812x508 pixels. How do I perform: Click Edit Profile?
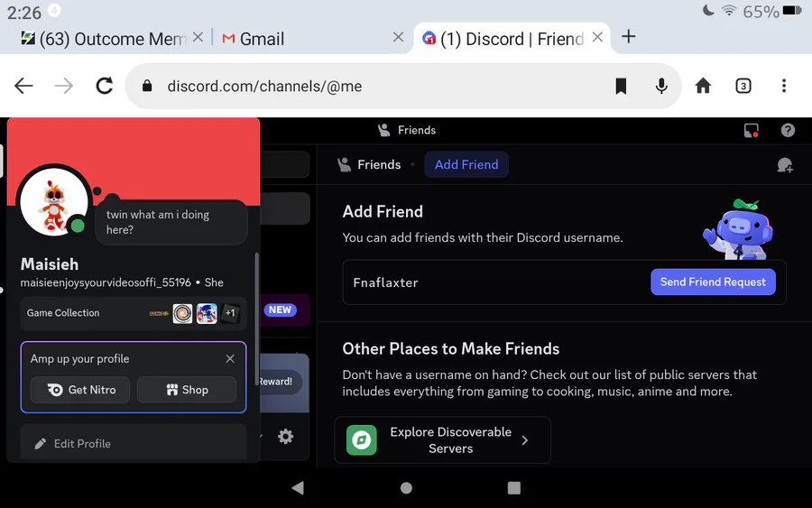pyautogui.click(x=134, y=443)
